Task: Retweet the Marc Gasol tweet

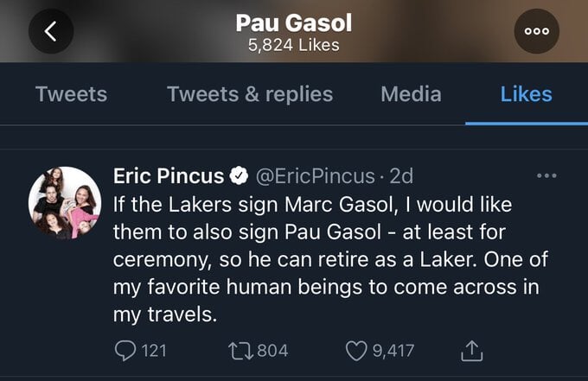Action: [x=241, y=351]
